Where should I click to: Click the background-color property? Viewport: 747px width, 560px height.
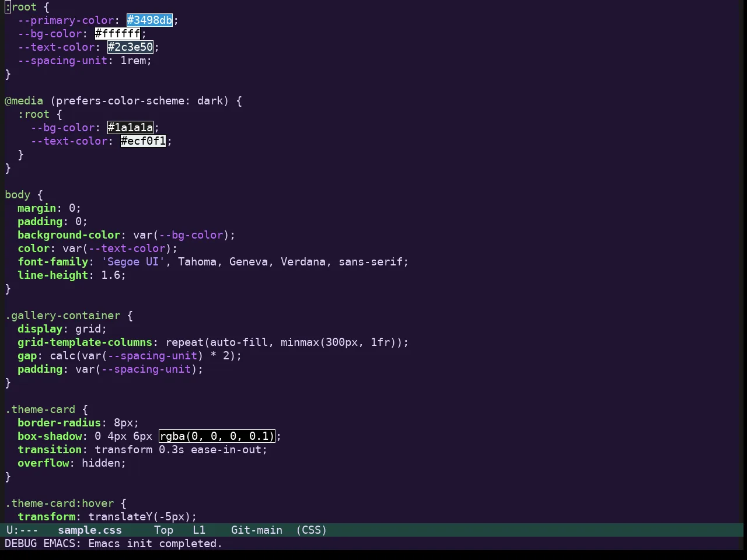coord(69,235)
